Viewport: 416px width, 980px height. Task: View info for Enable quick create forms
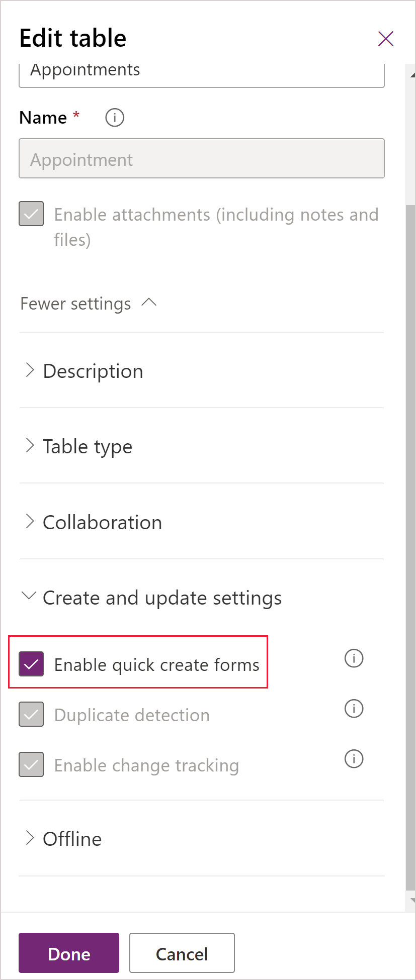click(354, 658)
